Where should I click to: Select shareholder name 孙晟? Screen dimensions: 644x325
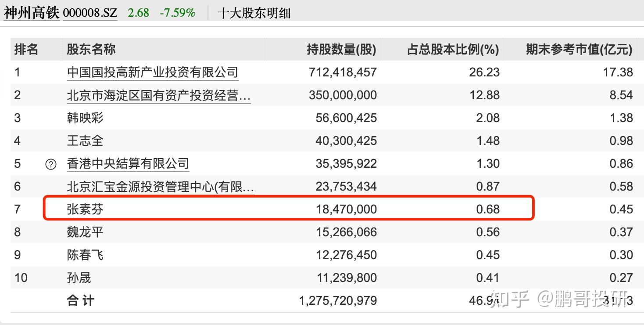(x=79, y=278)
